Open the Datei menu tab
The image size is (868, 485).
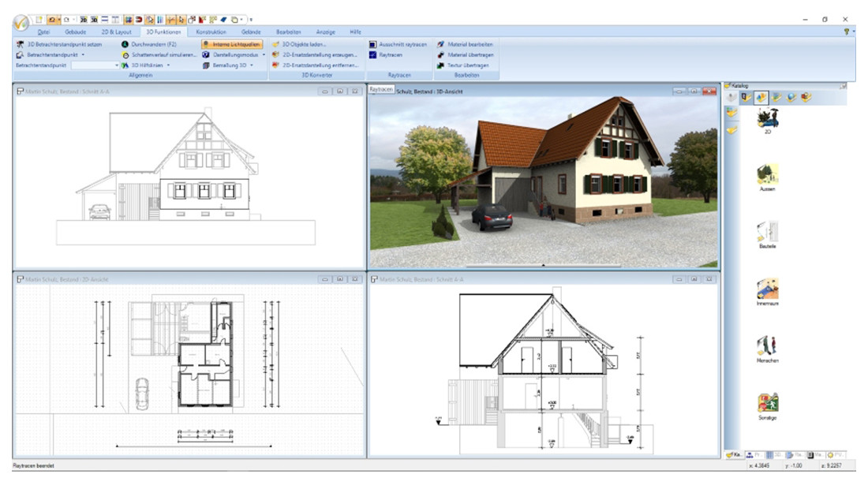[x=43, y=32]
